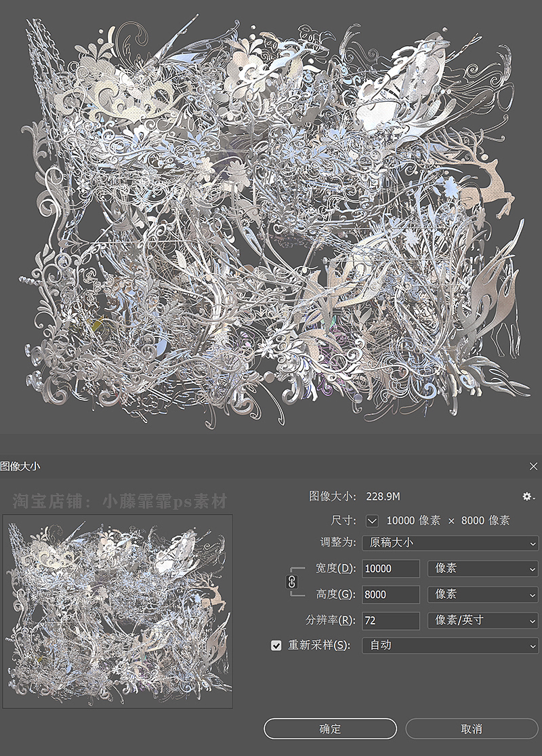Open the 高度 unit dropdown

coord(483,595)
